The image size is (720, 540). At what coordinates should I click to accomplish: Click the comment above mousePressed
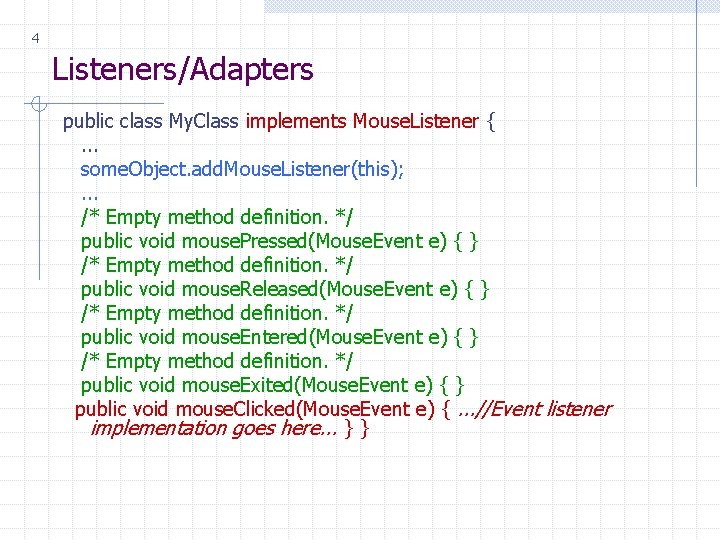tap(217, 217)
